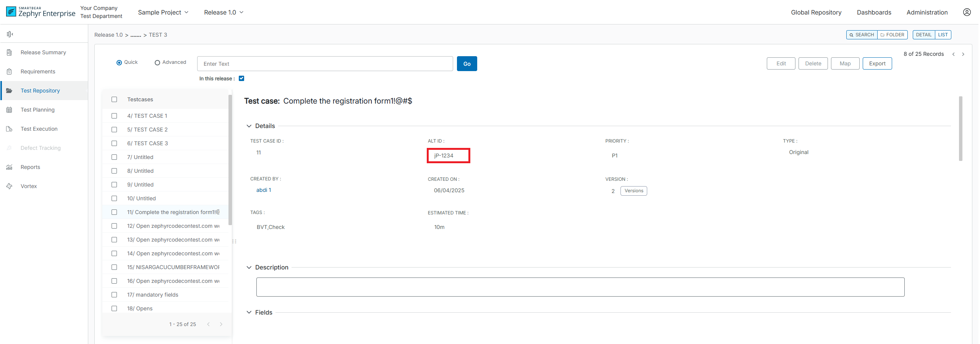Uncheck the 'In this release' checkbox
The image size is (980, 344).
click(241, 78)
